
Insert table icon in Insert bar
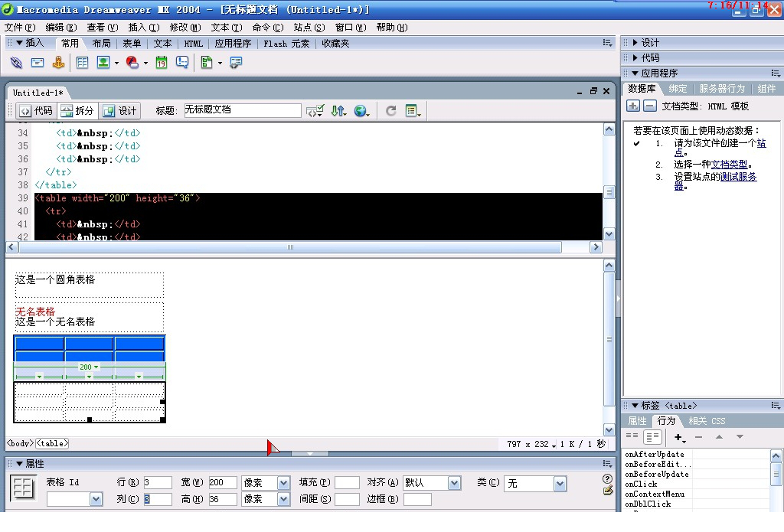82,63
